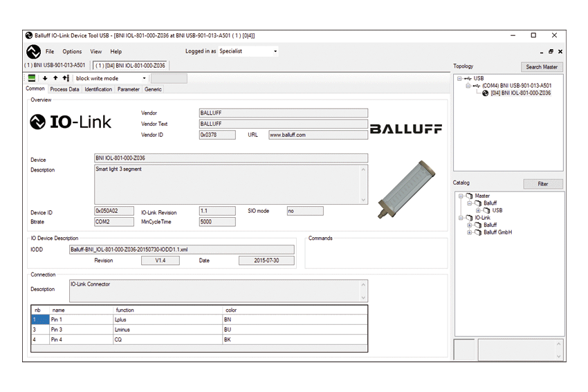Select the (1) [0|4] BNI IOL-801-000-Z036 tab

tap(130, 66)
